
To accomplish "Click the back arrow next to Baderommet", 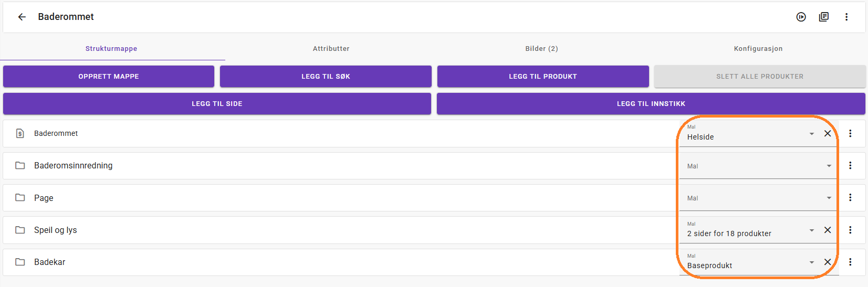I will (x=22, y=17).
